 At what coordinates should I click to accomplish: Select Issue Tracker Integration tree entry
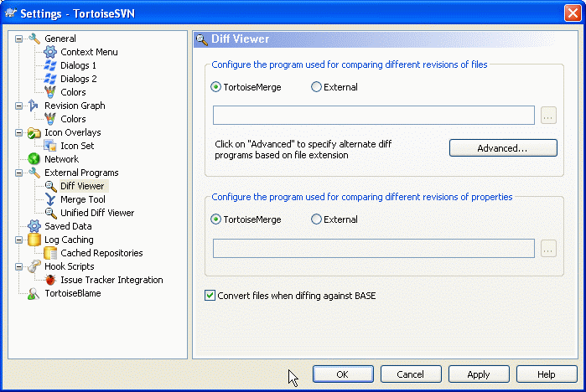coord(111,280)
